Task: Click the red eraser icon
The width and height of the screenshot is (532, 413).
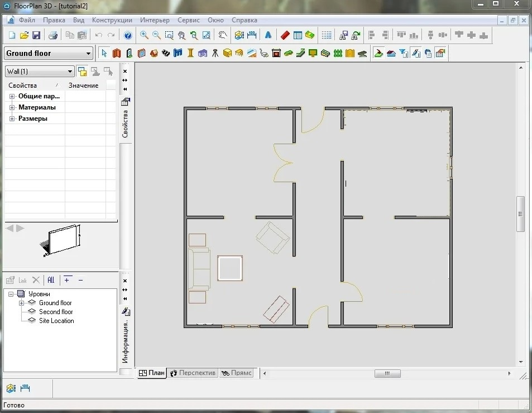Action: coord(285,35)
